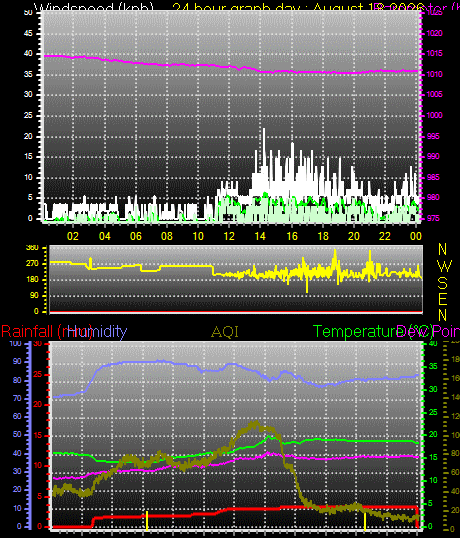Screen dimensions: 460x538
Task: Click the 995 value on pressure axis
Action: pos(434,136)
